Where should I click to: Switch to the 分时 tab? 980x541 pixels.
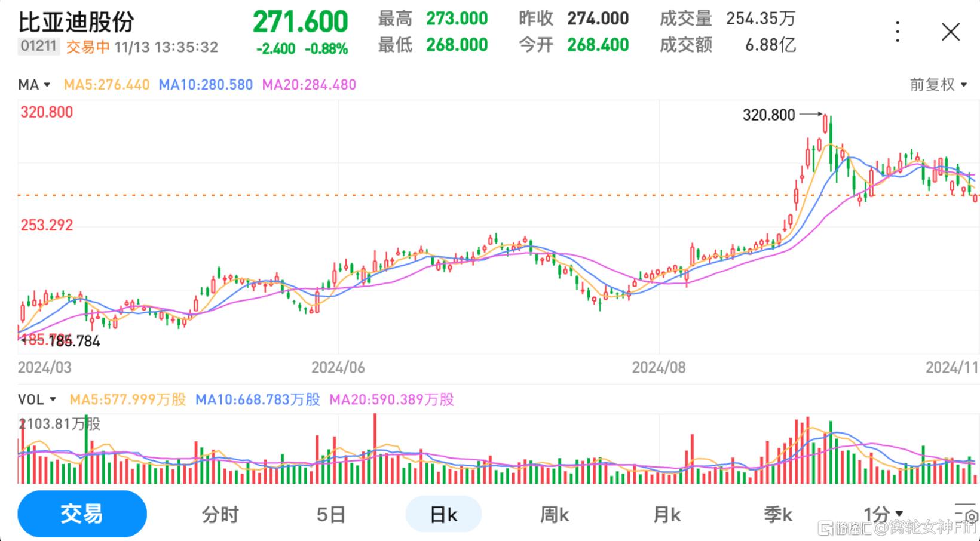tap(220, 514)
